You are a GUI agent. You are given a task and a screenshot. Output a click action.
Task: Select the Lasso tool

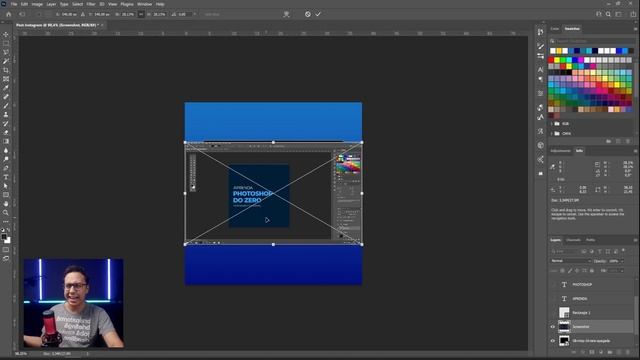[6, 52]
